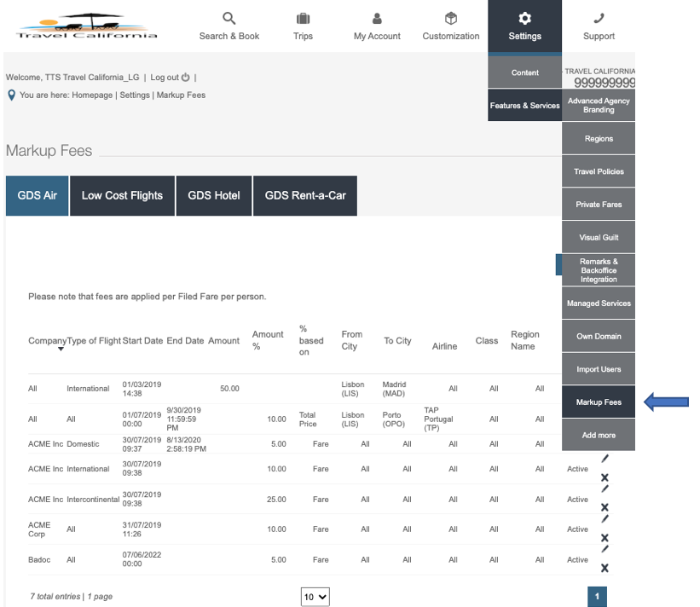The height and width of the screenshot is (607, 700).
Task: Delete the ACME Corp markup fee
Action: point(605,538)
